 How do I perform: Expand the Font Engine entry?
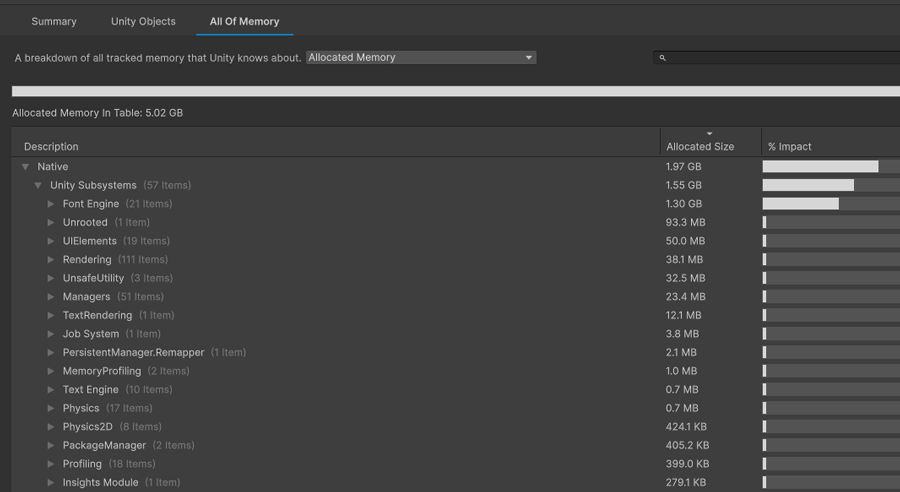[x=51, y=204]
